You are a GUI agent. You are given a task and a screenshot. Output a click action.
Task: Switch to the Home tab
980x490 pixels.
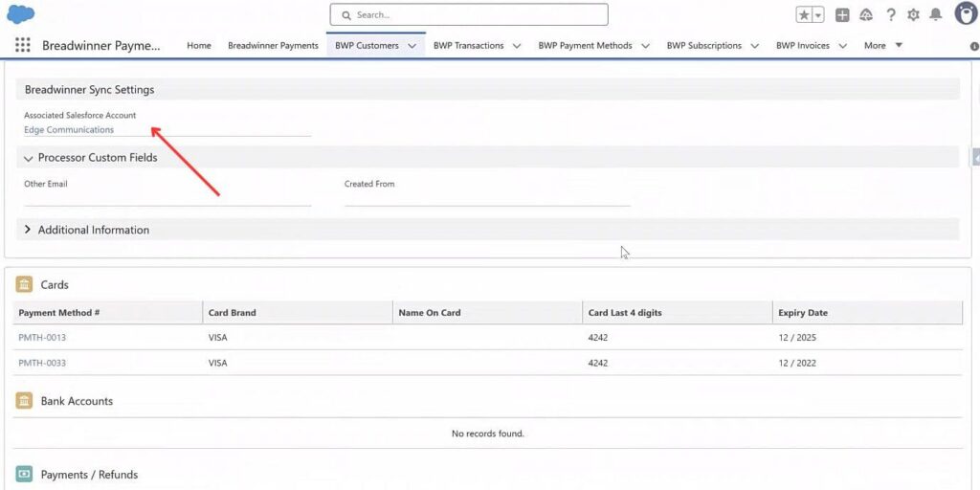point(199,45)
